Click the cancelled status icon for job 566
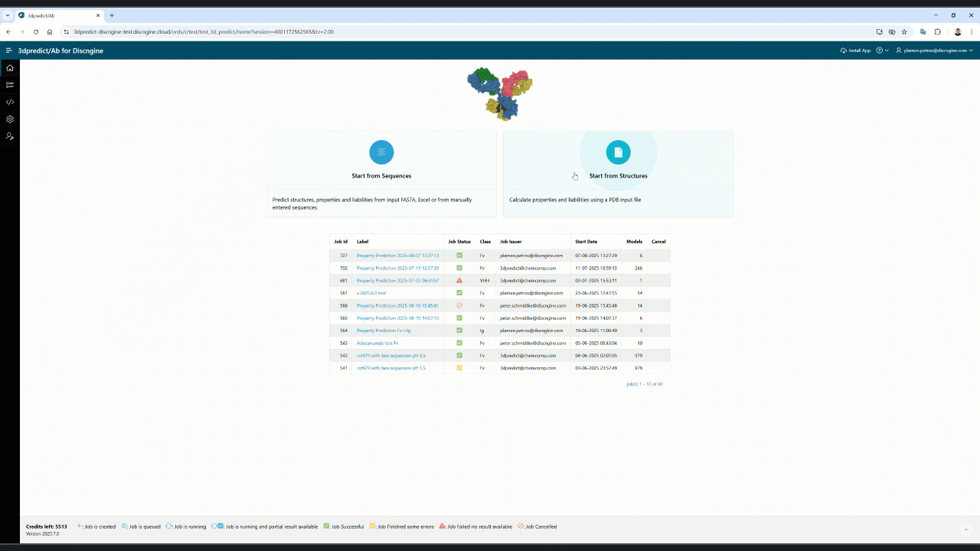The width and height of the screenshot is (980, 551). click(459, 305)
